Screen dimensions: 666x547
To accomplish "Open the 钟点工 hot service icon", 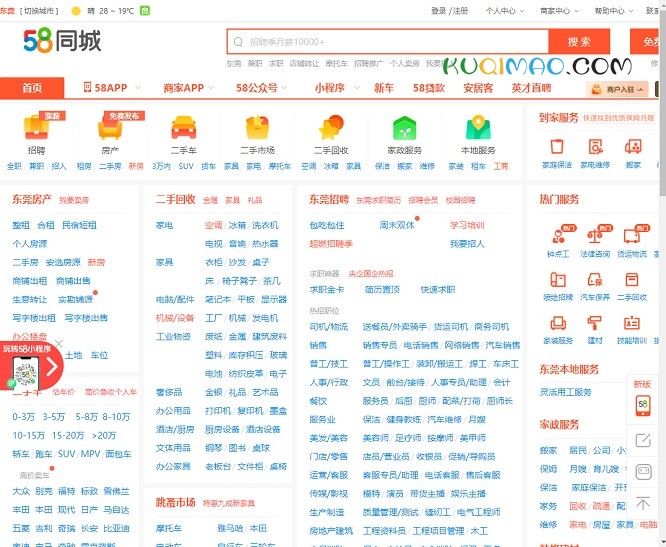I will 558,235.
